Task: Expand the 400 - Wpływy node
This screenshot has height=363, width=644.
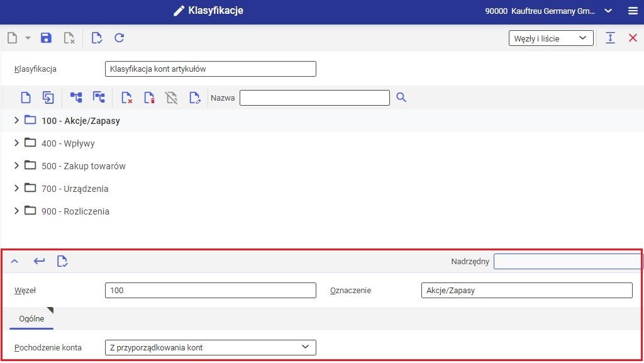Action: coord(16,143)
